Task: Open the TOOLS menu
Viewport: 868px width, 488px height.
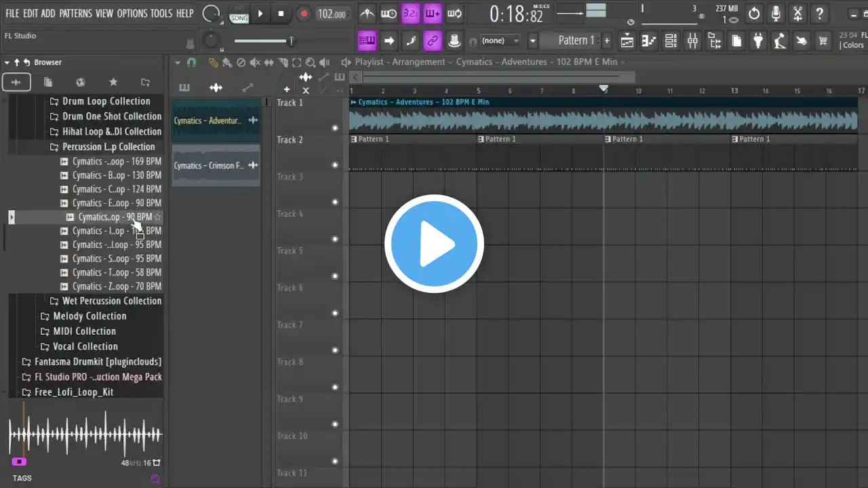Action: [x=161, y=14]
